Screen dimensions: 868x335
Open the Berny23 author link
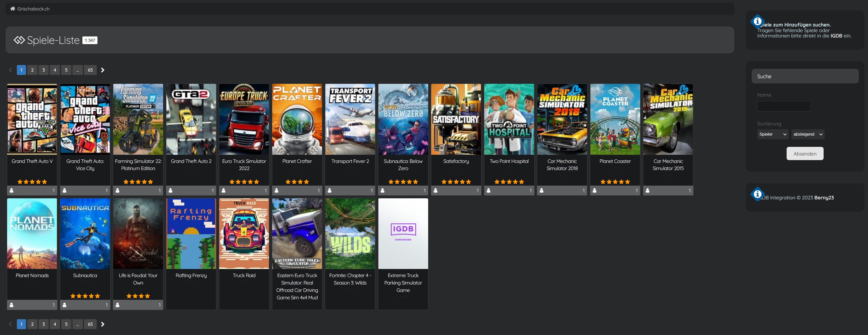(824, 198)
